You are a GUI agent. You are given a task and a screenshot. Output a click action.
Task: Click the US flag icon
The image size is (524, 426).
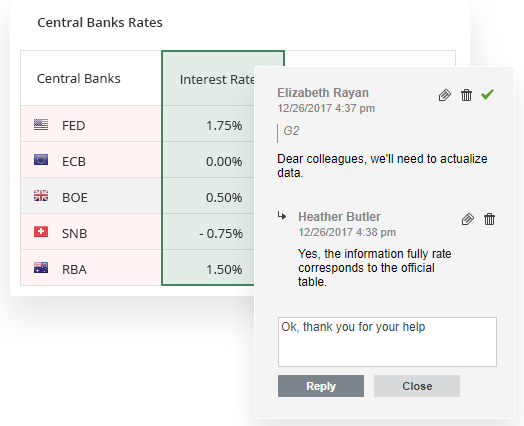click(x=41, y=125)
